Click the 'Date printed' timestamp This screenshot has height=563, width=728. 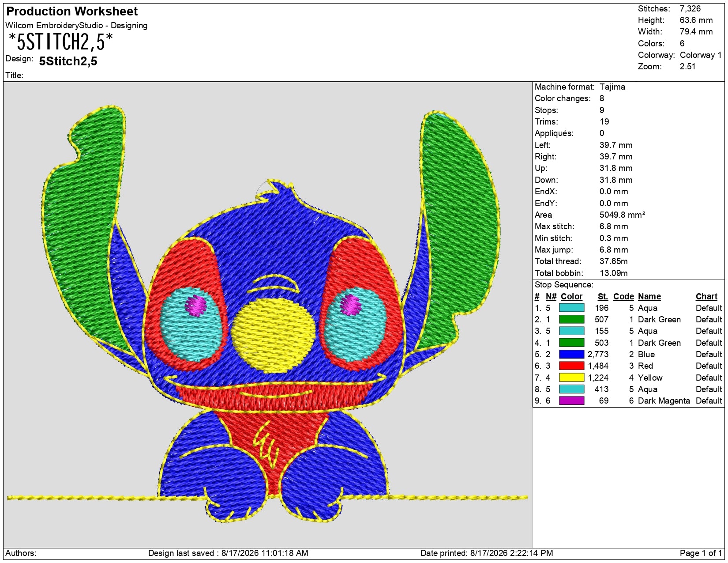(487, 553)
